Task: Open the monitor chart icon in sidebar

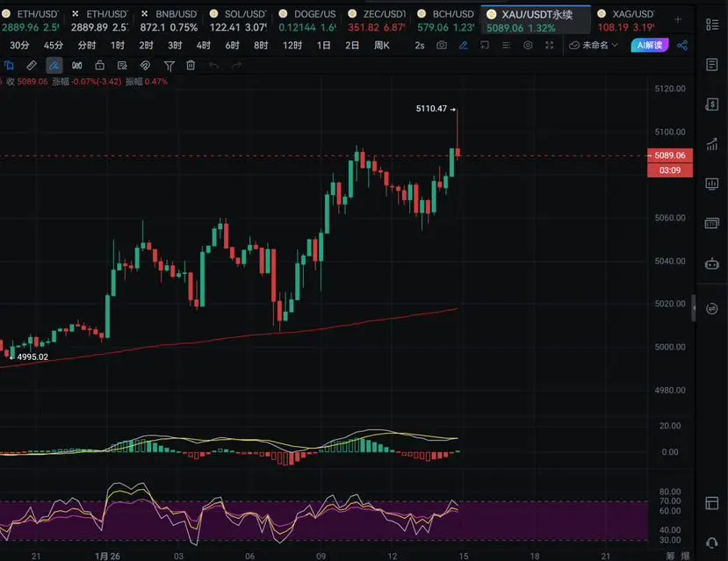Action: coord(711,184)
